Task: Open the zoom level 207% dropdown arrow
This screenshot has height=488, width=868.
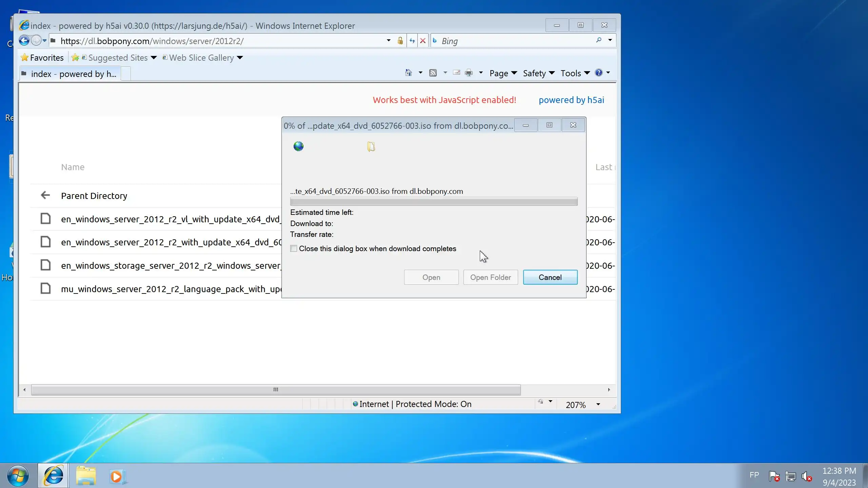Action: point(598,404)
